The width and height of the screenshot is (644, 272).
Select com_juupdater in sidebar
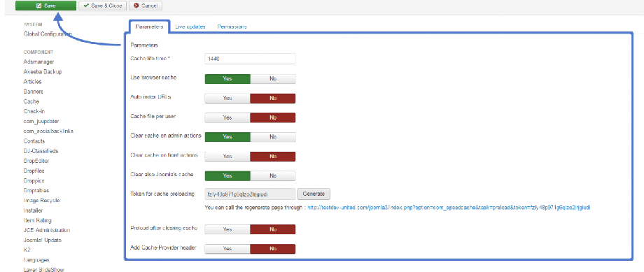[x=41, y=122]
